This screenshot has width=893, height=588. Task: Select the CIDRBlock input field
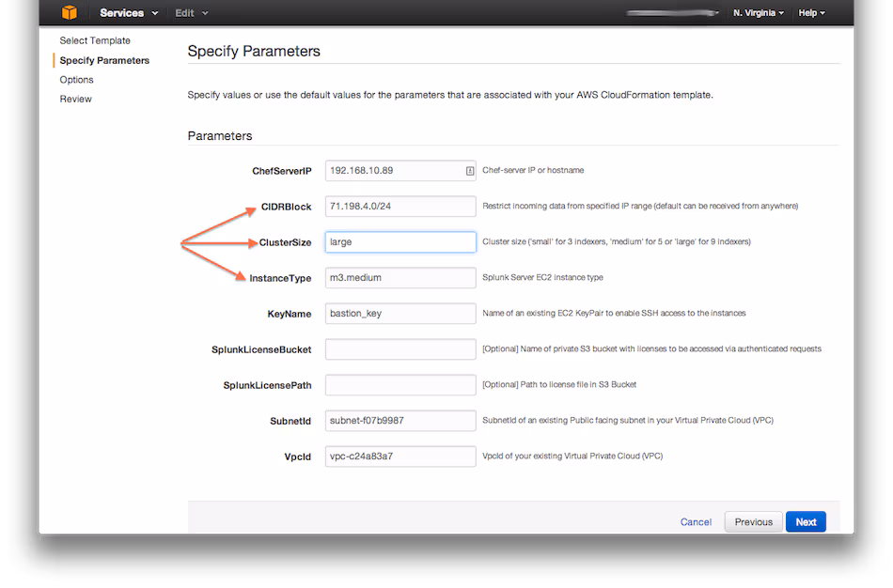[399, 206]
